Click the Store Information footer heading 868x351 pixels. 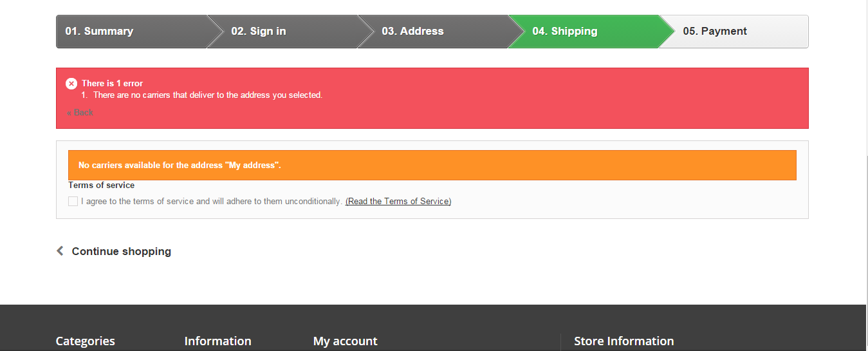623,341
